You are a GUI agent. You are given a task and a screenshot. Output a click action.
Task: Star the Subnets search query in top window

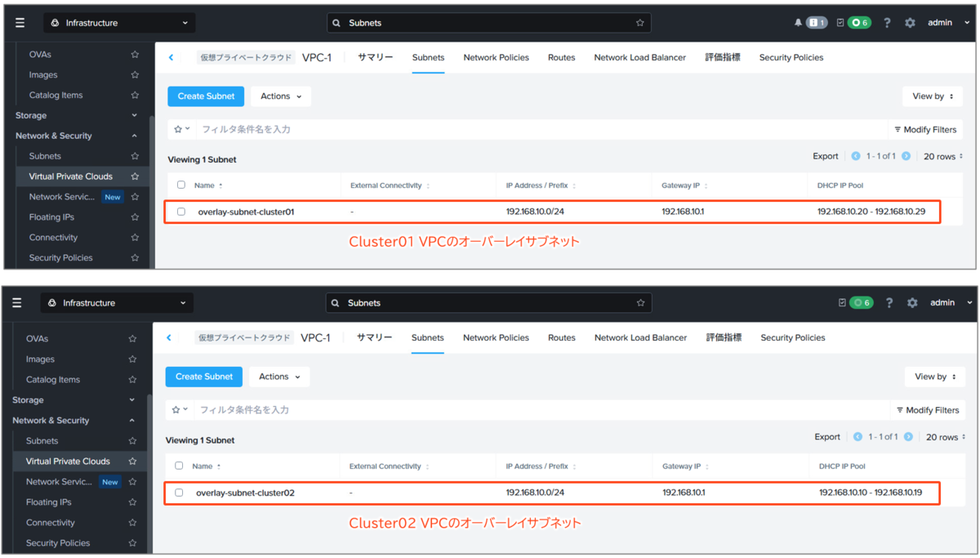pos(640,23)
